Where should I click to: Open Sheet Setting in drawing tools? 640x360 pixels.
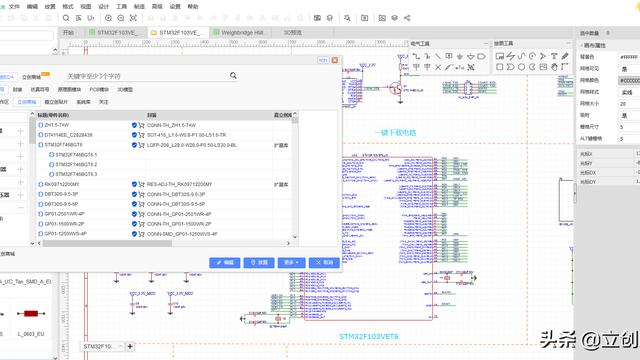pyautogui.click(x=500, y=56)
